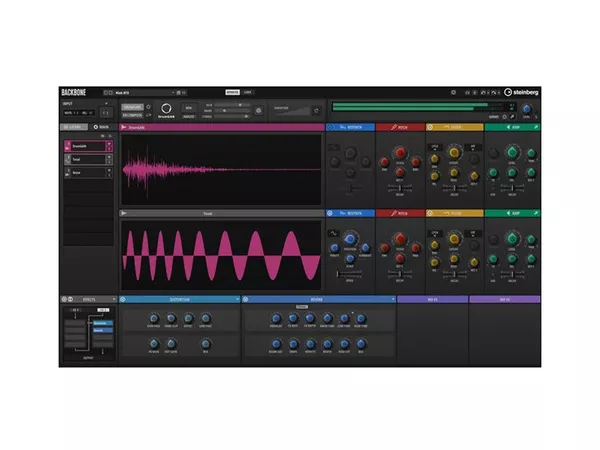This screenshot has width=600, height=450.
Task: Click the blue output level knob near the meter
Action: click(x=527, y=109)
